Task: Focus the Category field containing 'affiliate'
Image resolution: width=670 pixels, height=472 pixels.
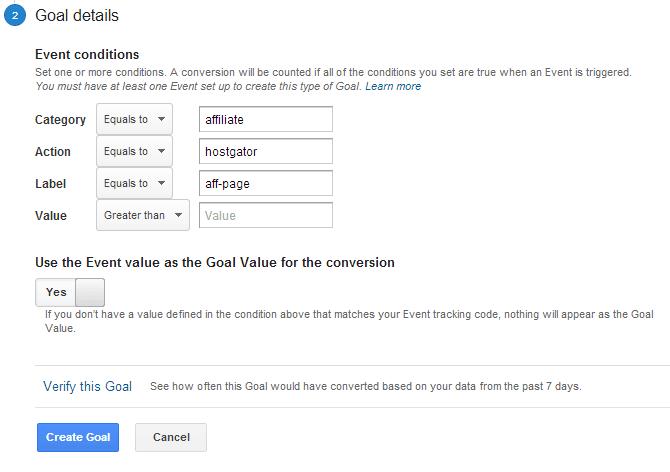Action: coord(266,119)
